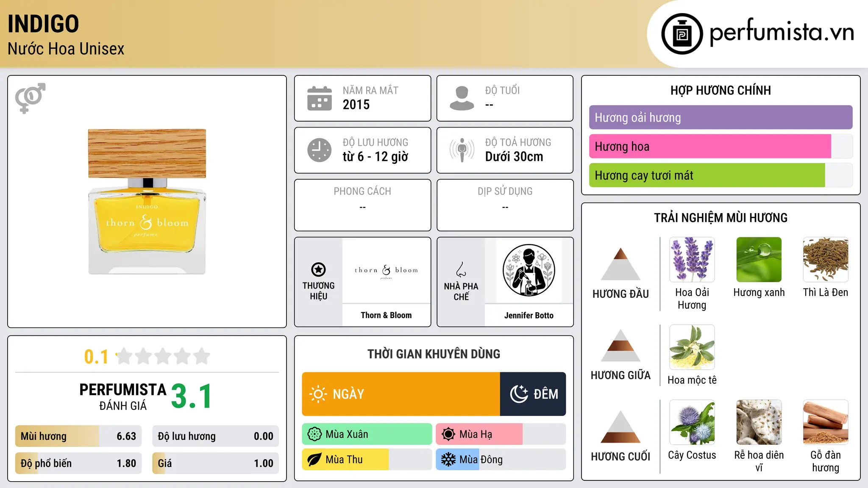Open the Hoa mộc tê osmanthus thumbnail
The width and height of the screenshot is (868, 488).
tap(692, 347)
